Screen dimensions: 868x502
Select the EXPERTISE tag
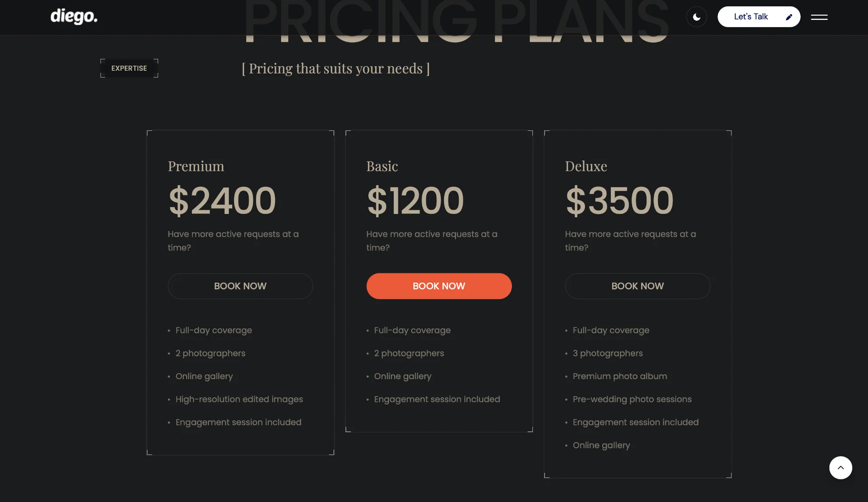click(129, 68)
